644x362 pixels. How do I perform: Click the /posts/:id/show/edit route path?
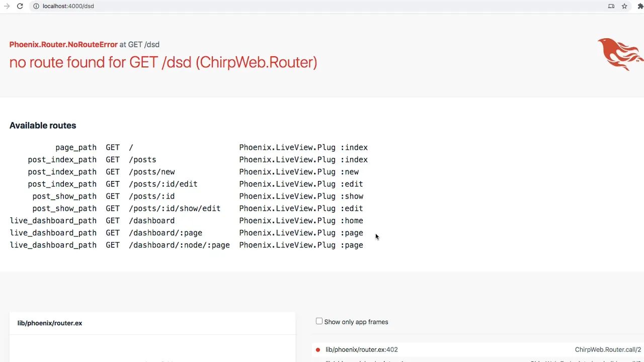[175, 208]
